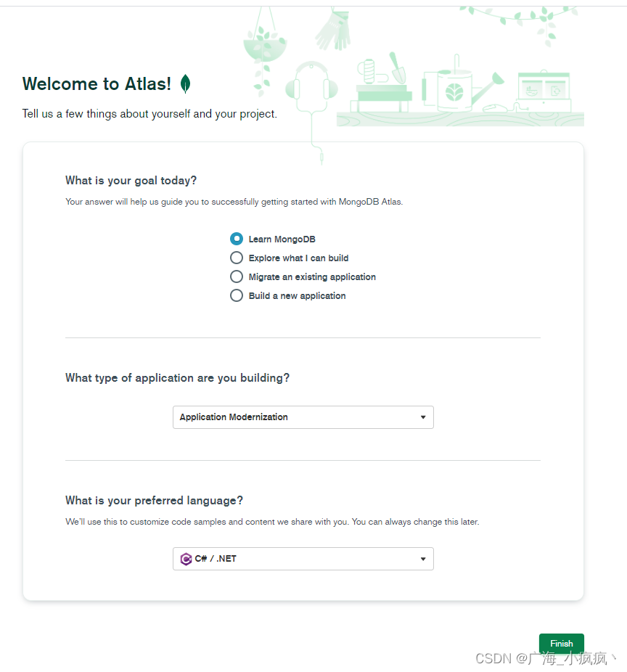The height and width of the screenshot is (672, 627).
Task: Click the What is your preferred language? heading
Action: click(x=154, y=501)
